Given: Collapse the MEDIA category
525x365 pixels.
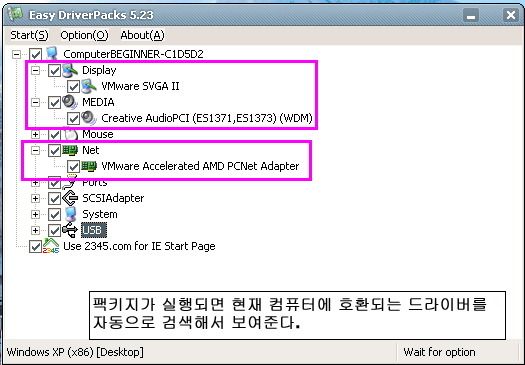Looking at the screenshot, I should click(35, 102).
